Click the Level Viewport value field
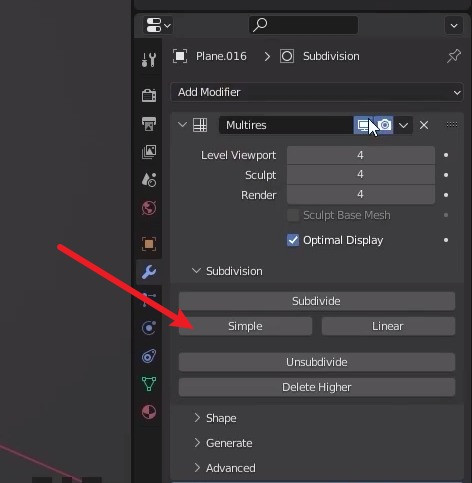The width and height of the screenshot is (472, 483). 361,155
